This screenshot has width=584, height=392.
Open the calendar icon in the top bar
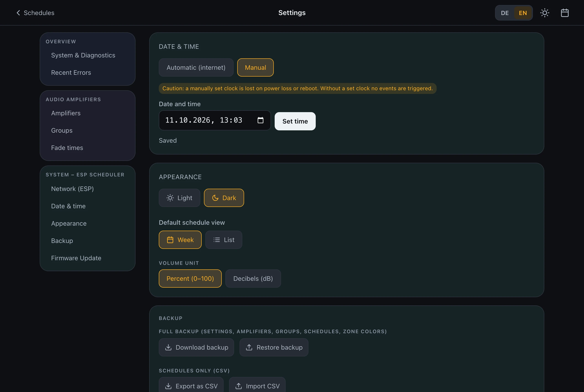pos(564,13)
